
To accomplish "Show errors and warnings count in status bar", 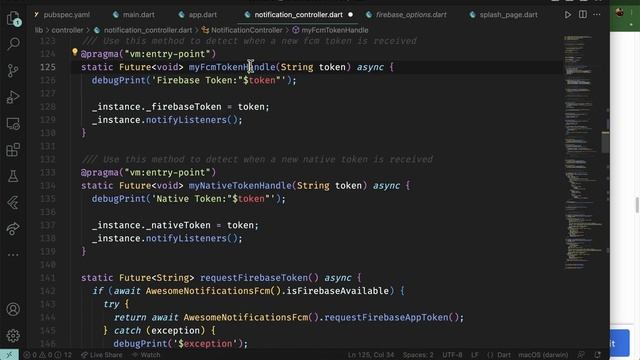I will 47,355.
